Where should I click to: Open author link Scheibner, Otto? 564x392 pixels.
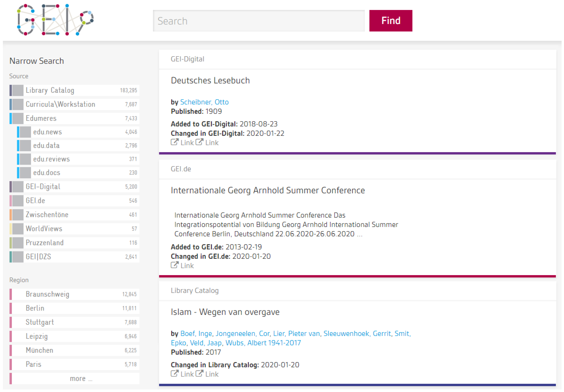[x=204, y=102]
